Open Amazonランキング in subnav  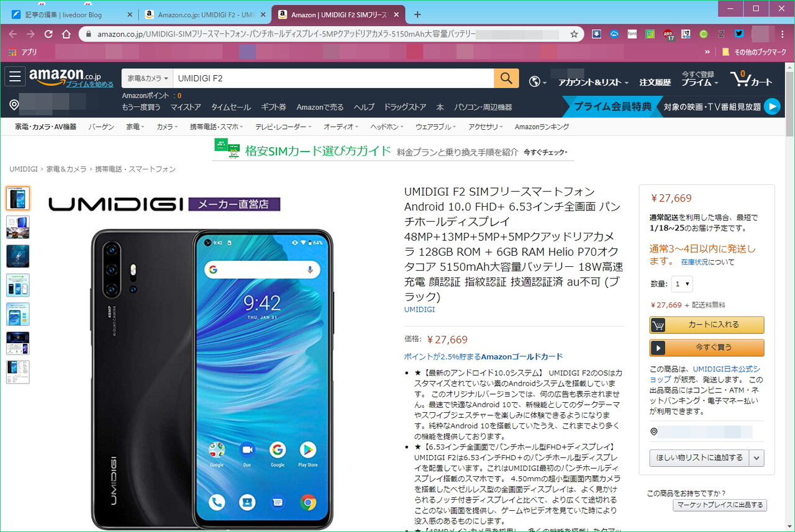[x=542, y=127]
